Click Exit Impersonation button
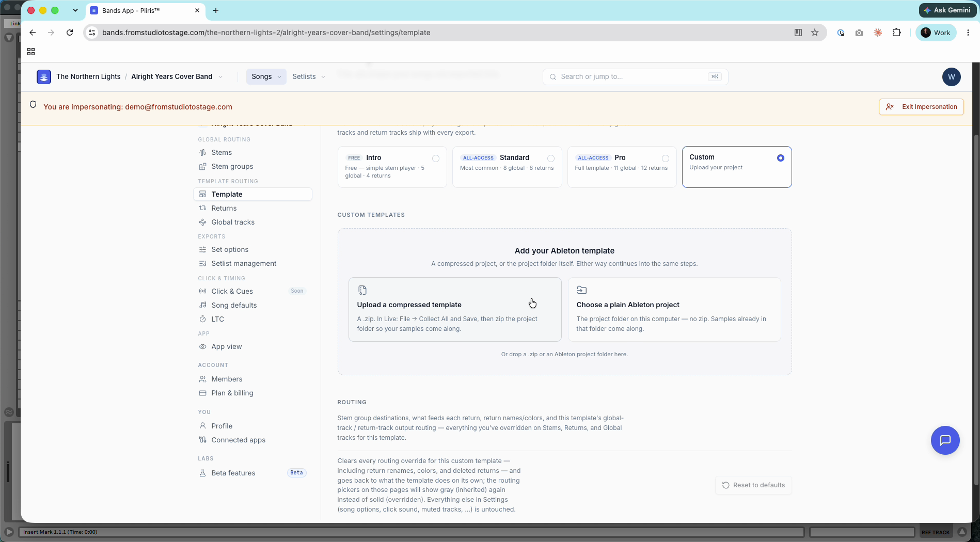This screenshot has height=542, width=980. tap(921, 107)
